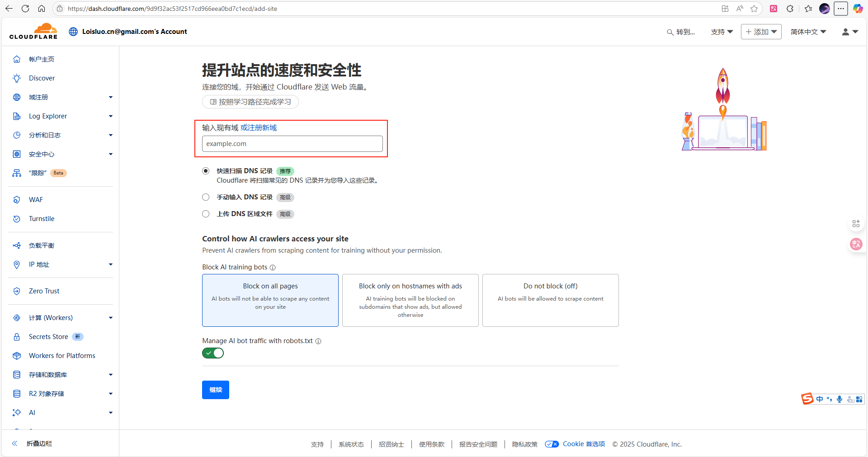
Task: Expand the AI submenu arrow
Action: point(111,413)
